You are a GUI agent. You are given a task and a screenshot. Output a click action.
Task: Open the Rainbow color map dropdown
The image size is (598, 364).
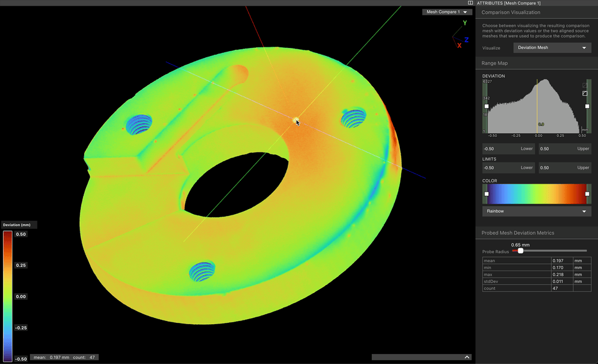tap(536, 211)
